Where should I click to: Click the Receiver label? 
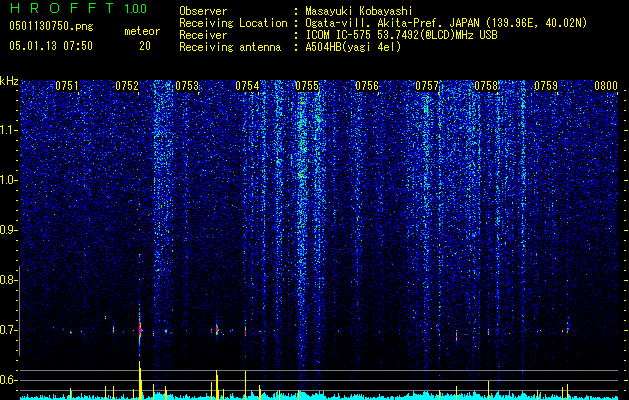click(x=203, y=35)
